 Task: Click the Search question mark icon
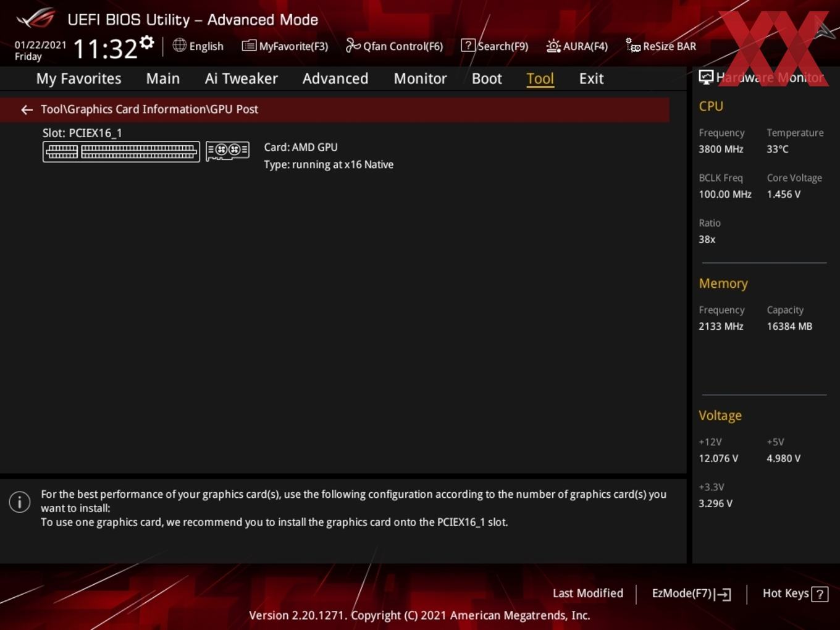coord(468,45)
